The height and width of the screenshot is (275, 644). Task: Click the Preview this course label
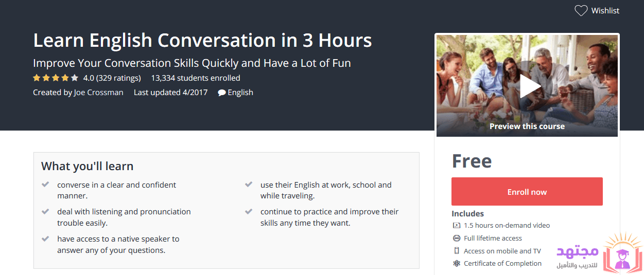527,126
